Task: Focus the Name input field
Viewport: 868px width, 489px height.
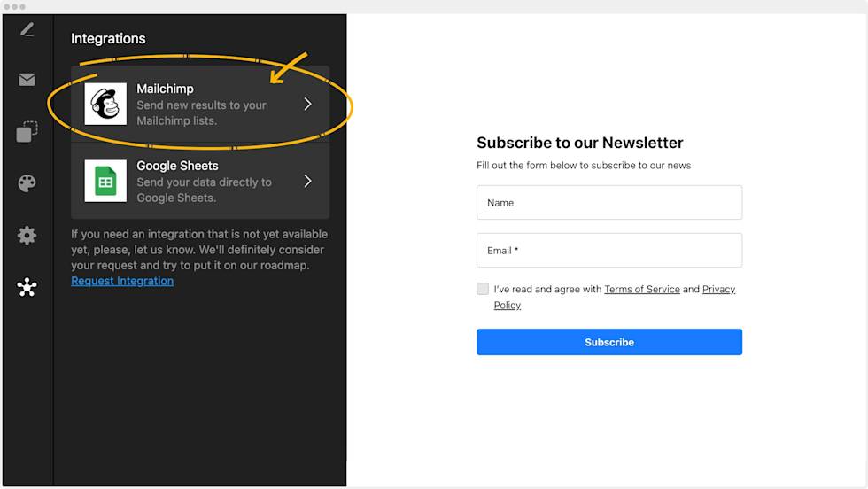Action: coord(609,203)
